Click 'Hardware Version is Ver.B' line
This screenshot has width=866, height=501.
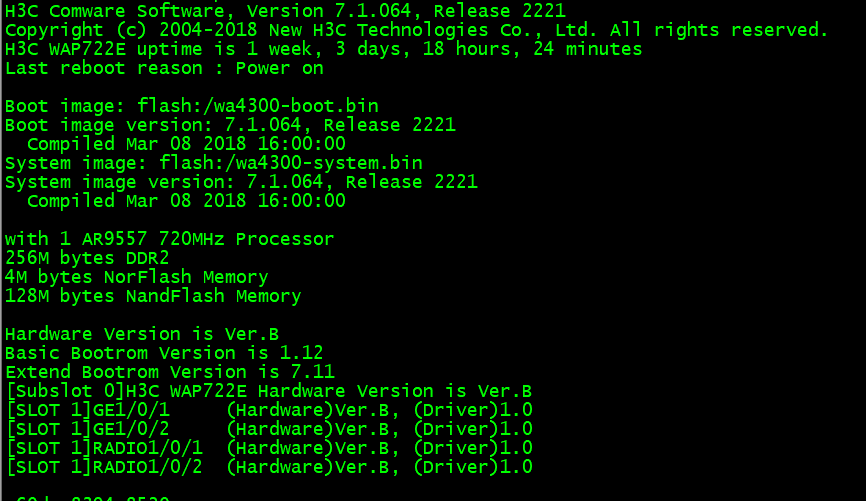coord(142,334)
